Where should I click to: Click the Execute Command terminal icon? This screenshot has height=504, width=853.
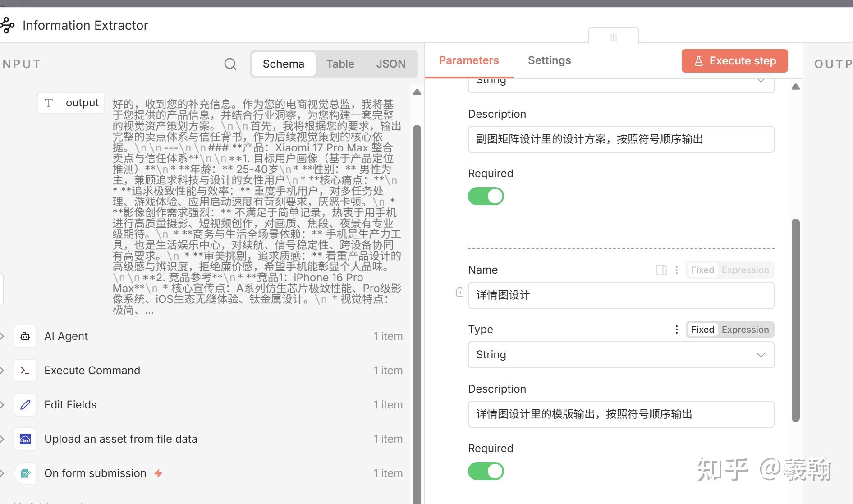pyautogui.click(x=25, y=371)
